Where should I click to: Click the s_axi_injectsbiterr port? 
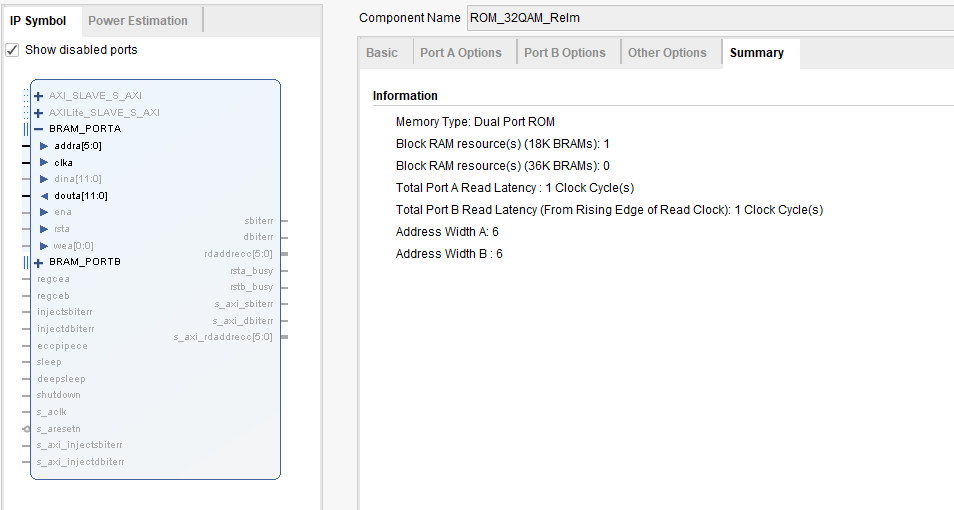point(80,445)
